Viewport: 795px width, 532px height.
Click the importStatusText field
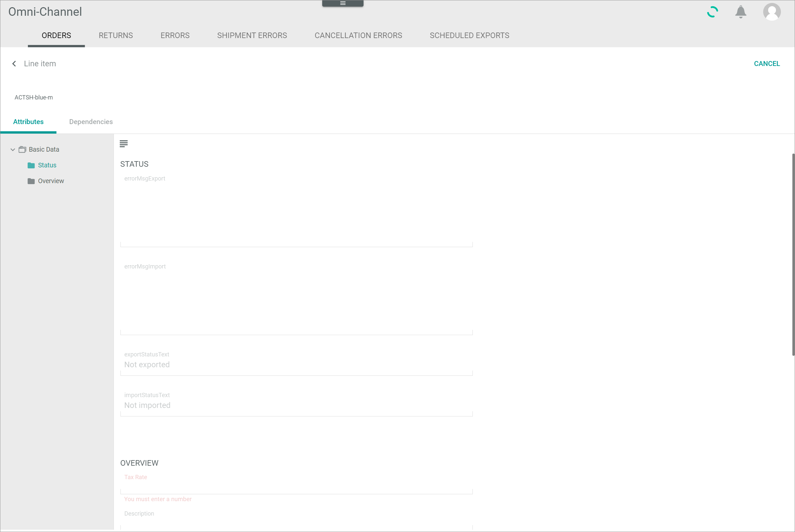[x=296, y=403]
